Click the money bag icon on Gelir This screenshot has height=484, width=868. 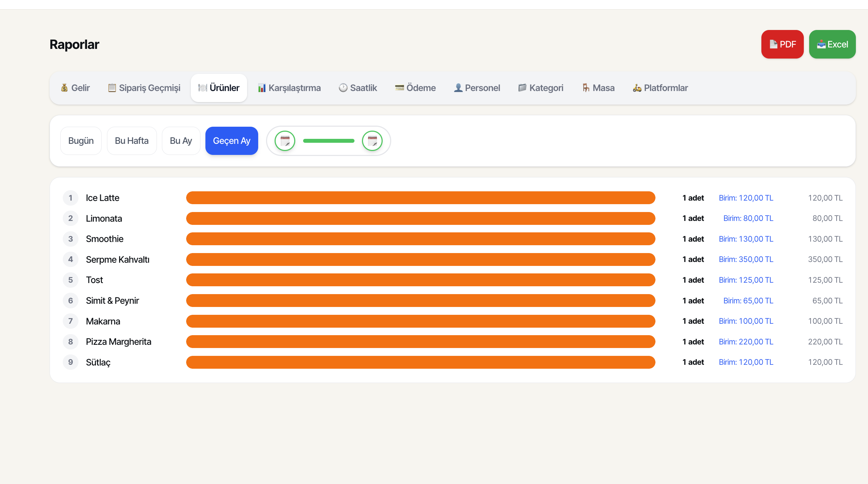(x=65, y=88)
